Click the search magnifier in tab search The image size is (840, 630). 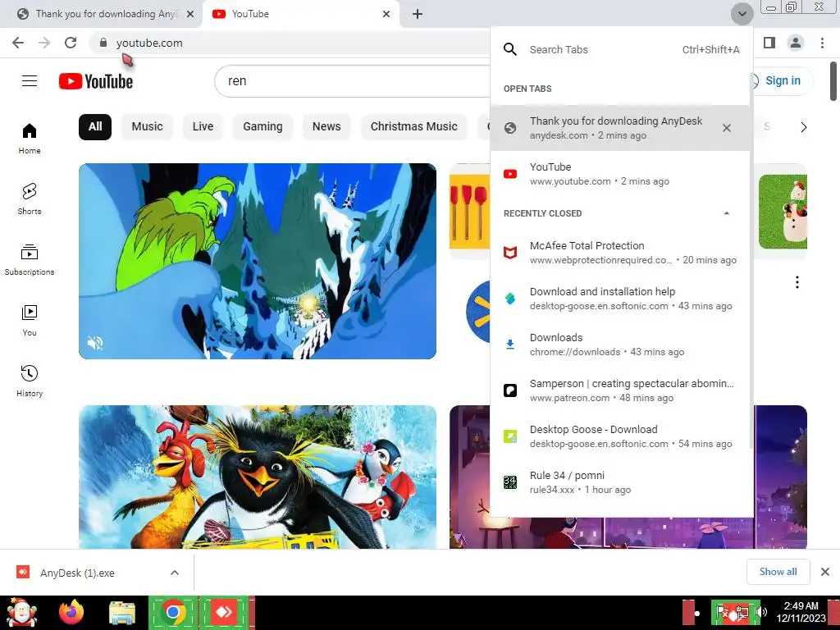click(x=510, y=50)
